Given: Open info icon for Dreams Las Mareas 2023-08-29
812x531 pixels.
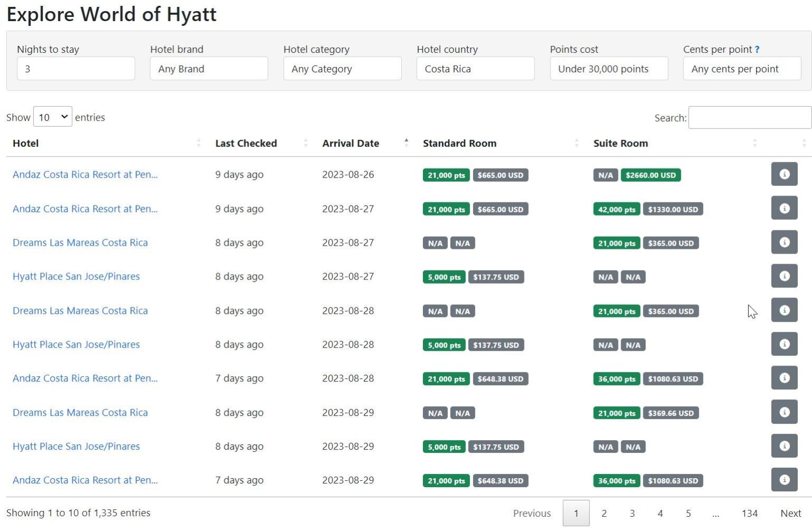Looking at the screenshot, I should pos(783,412).
